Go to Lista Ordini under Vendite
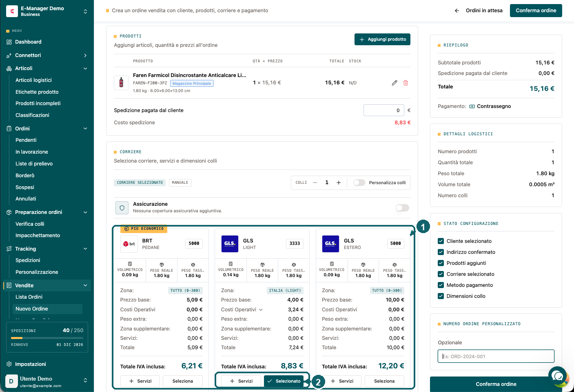Viewport: 574px width, 392px height. tap(29, 297)
